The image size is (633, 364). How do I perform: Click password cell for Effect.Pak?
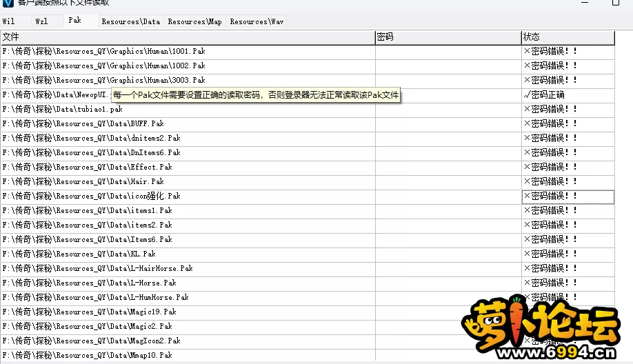(x=448, y=168)
